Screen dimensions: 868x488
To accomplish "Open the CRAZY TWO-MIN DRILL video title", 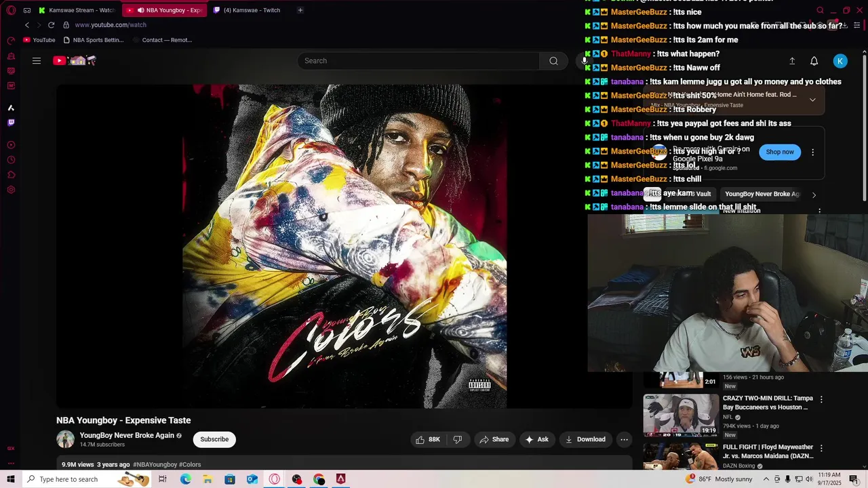I will tap(768, 403).
